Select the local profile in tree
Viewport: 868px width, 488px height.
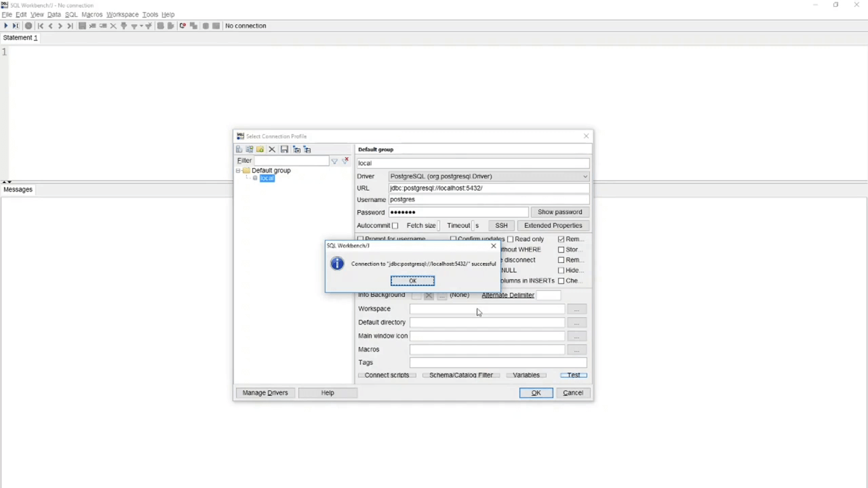(x=267, y=178)
